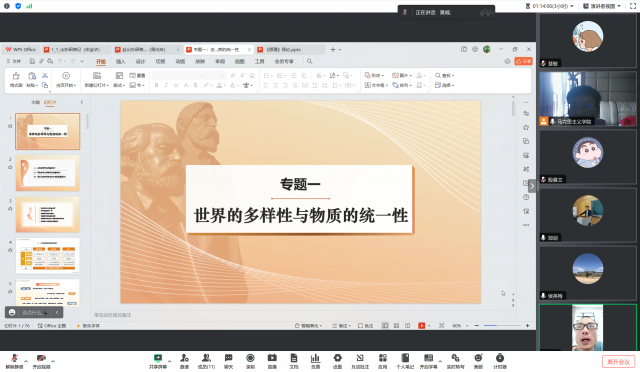Collapse the slide thumbnail panel chevron
Viewport: 640px width, 372px height.
(x=82, y=102)
